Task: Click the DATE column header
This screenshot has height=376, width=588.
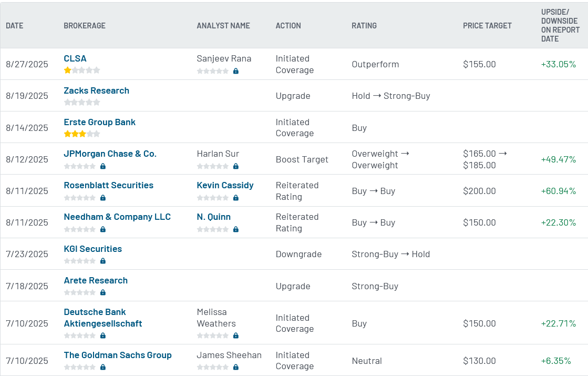Action: pyautogui.click(x=15, y=26)
